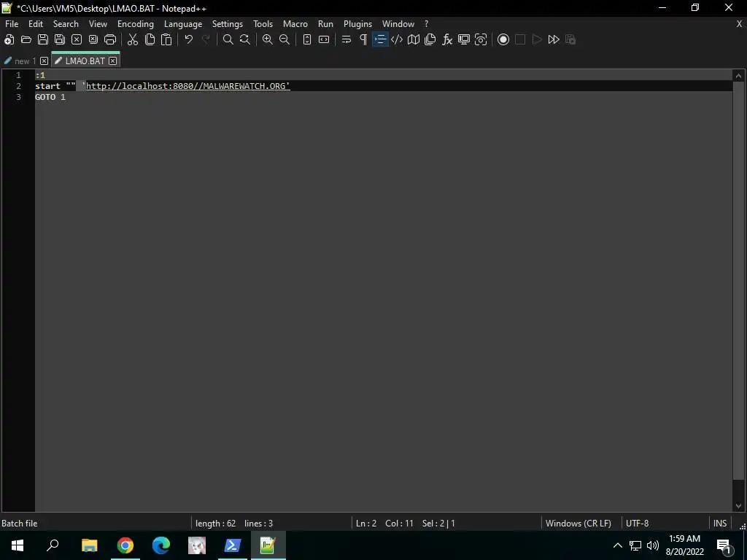Open the Settings menu
Screen dimensions: 747x560
228,24
